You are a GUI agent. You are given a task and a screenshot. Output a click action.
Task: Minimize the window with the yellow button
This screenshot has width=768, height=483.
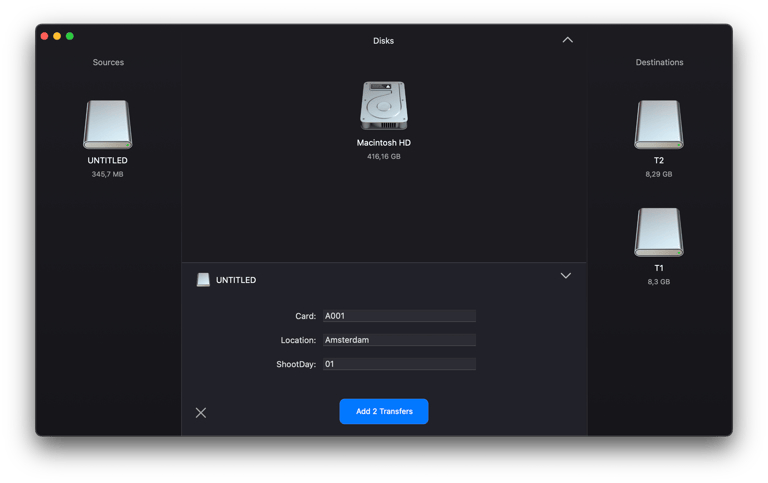57,36
